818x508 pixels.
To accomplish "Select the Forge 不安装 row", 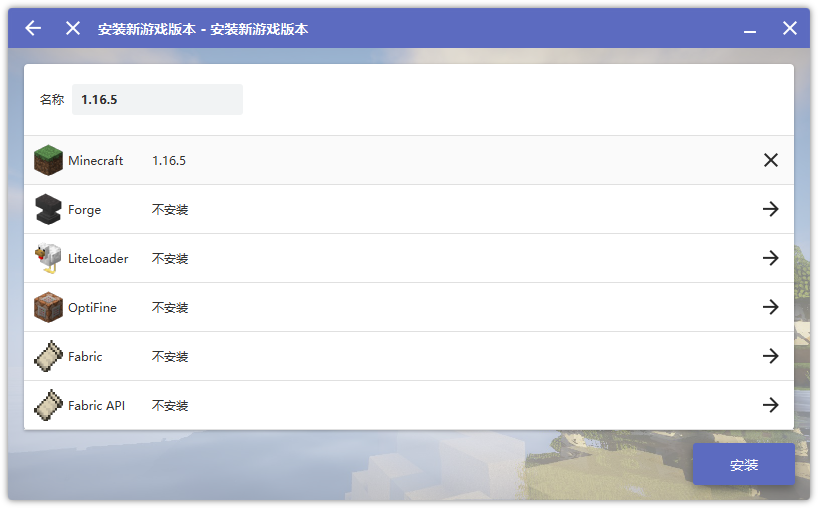I will click(x=400, y=209).
